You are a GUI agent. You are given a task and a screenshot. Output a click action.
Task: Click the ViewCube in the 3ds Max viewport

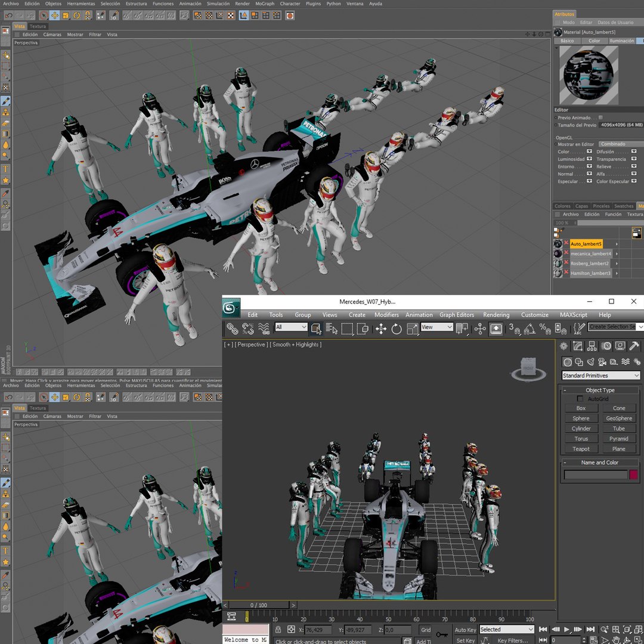click(528, 368)
